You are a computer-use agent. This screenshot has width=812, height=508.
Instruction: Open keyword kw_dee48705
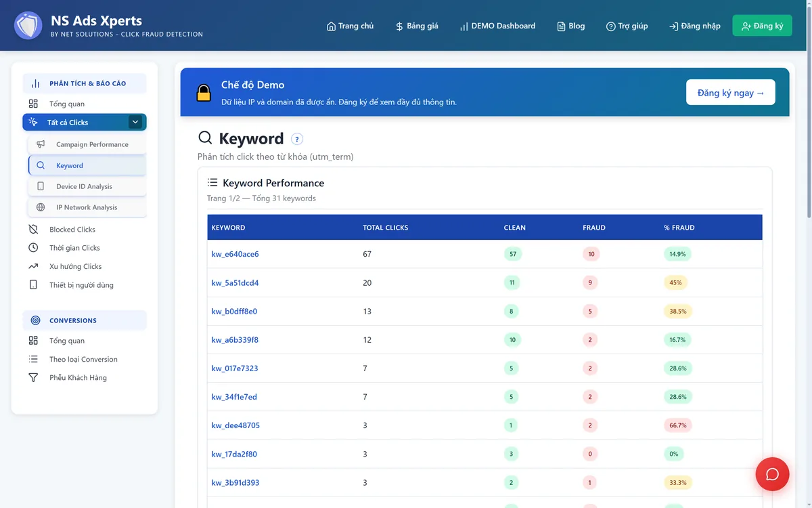(235, 425)
